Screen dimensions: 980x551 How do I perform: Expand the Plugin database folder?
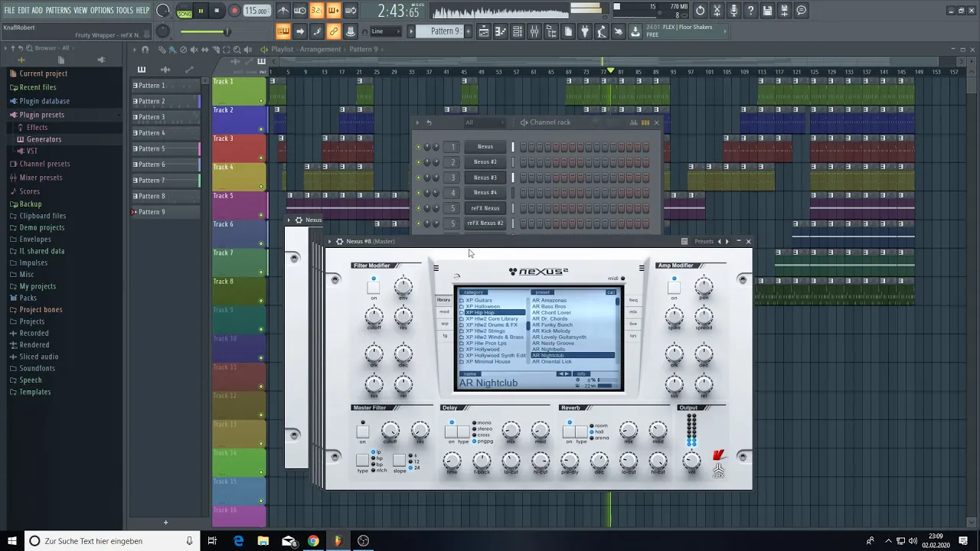[x=44, y=101]
